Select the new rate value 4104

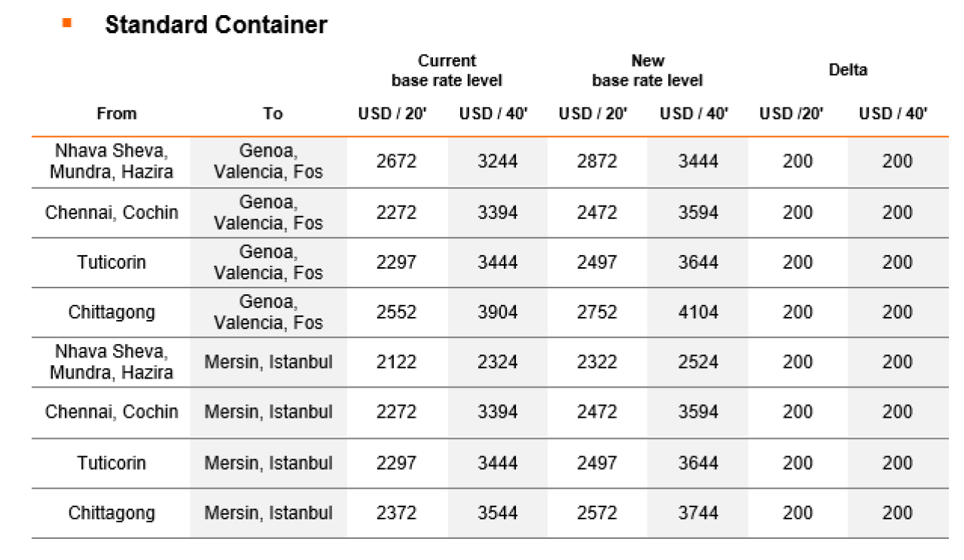[698, 312]
